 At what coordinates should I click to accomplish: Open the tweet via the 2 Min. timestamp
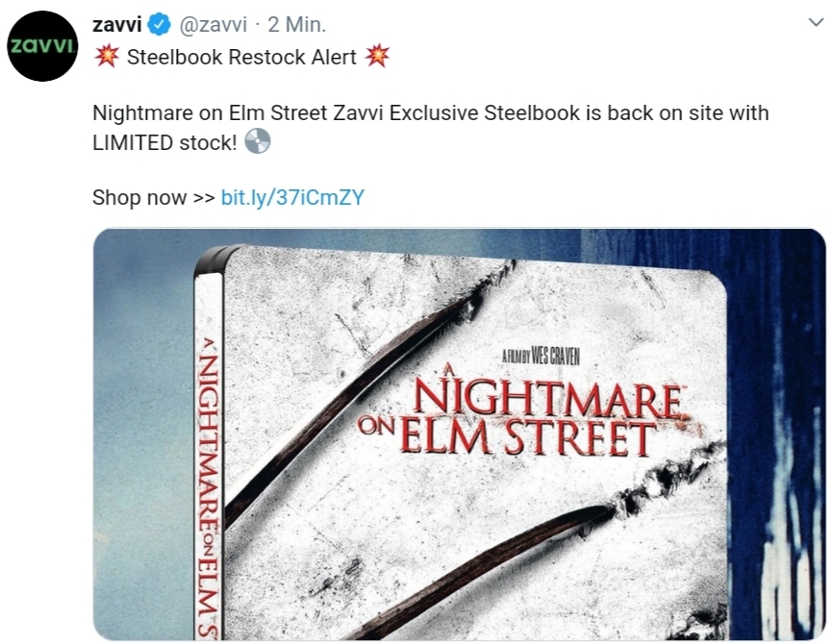296,24
